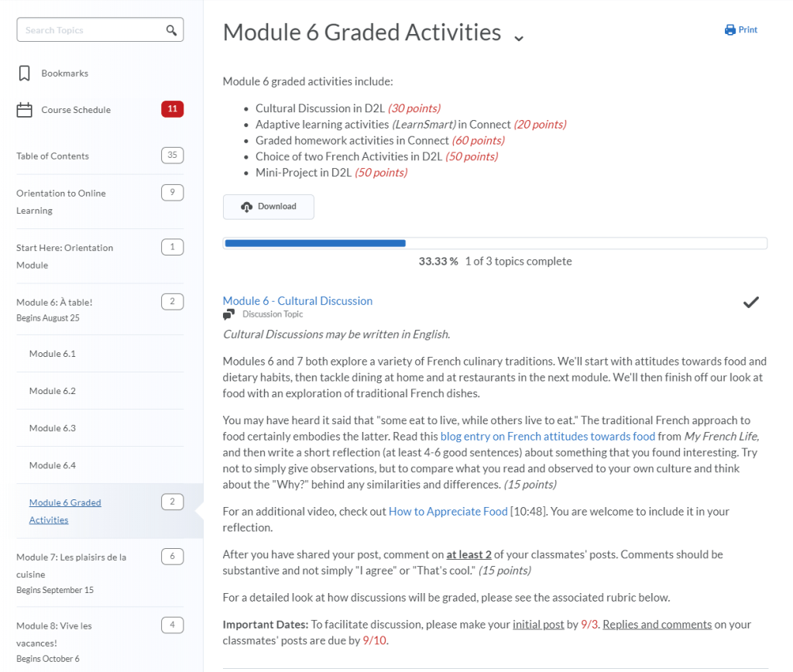
Task: Click the search magnifier icon
Action: 171,30
